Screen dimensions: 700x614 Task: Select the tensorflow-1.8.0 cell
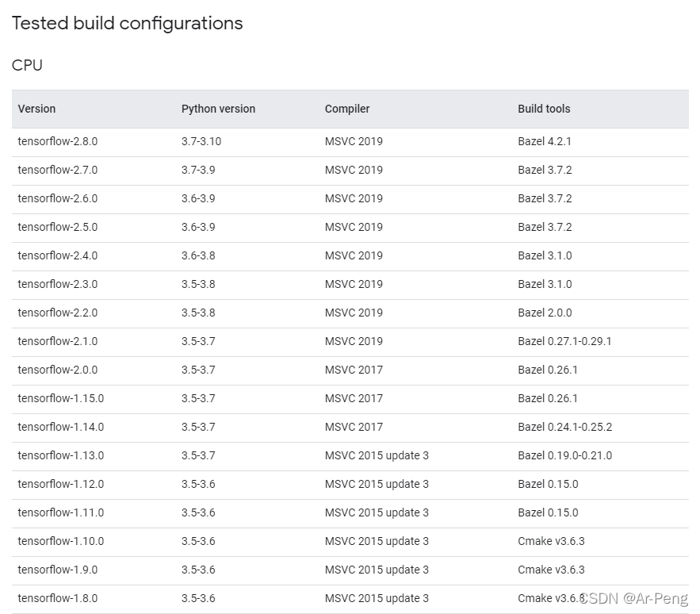58,599
